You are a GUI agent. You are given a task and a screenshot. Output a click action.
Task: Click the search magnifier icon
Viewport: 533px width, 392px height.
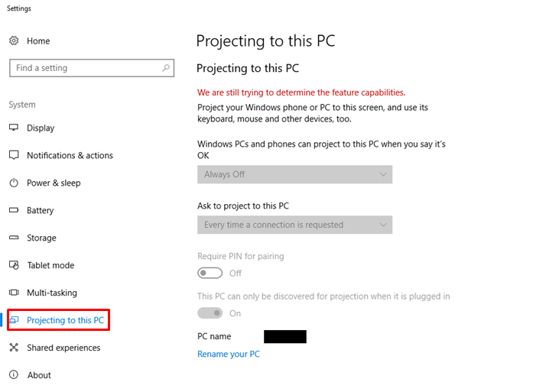coord(166,68)
